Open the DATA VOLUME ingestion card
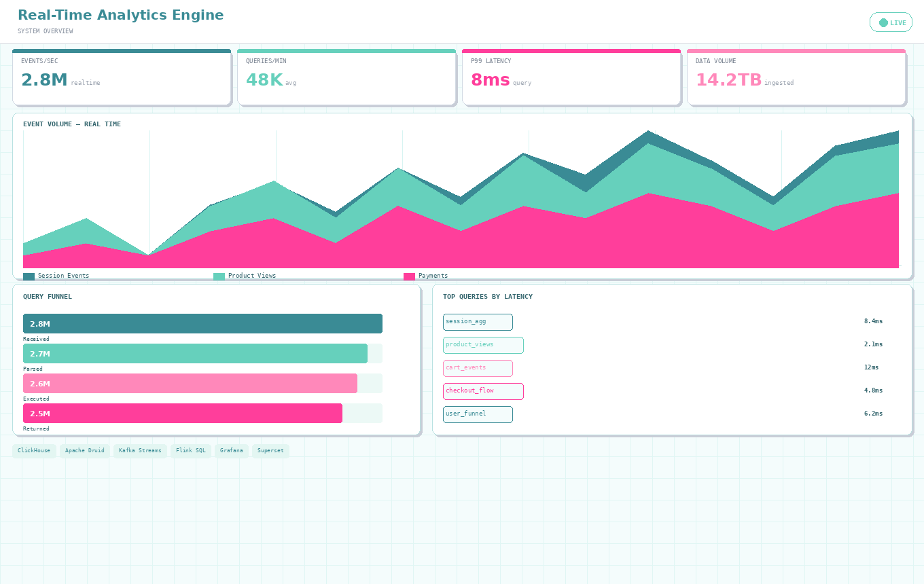This screenshot has height=584, width=924. click(x=796, y=77)
